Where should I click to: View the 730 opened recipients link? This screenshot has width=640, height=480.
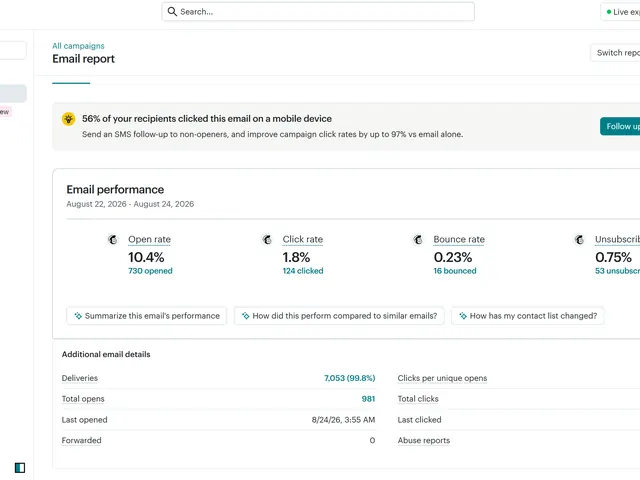(150, 271)
